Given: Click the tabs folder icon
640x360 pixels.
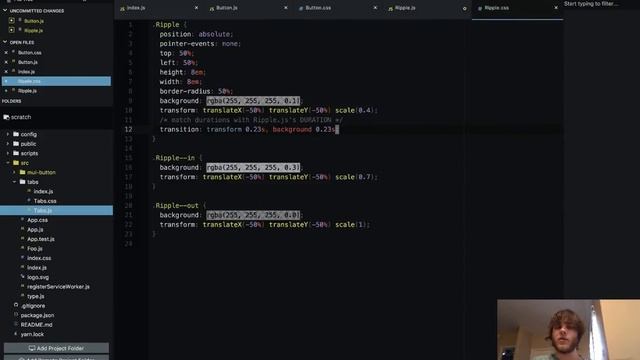Looking at the screenshot, I should 22,182.
